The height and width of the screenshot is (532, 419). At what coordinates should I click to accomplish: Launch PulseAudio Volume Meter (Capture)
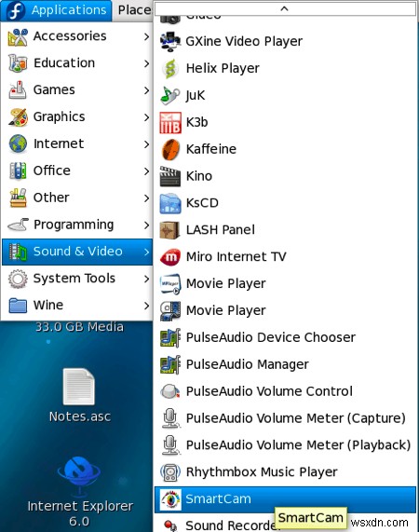pos(285,418)
